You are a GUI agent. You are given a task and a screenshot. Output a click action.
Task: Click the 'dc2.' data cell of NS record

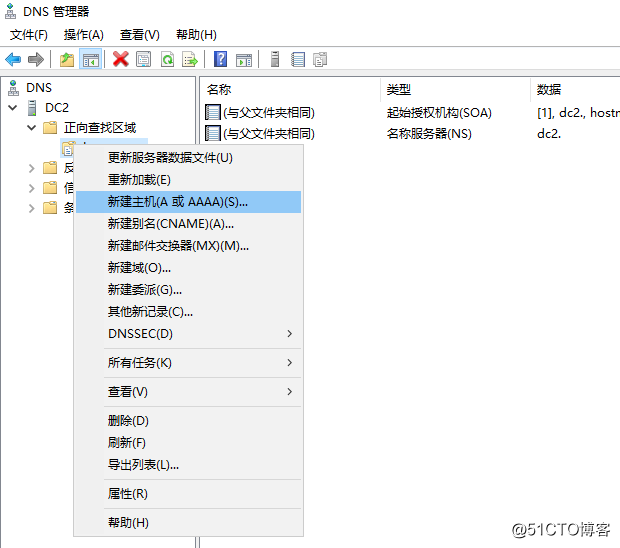pos(549,134)
